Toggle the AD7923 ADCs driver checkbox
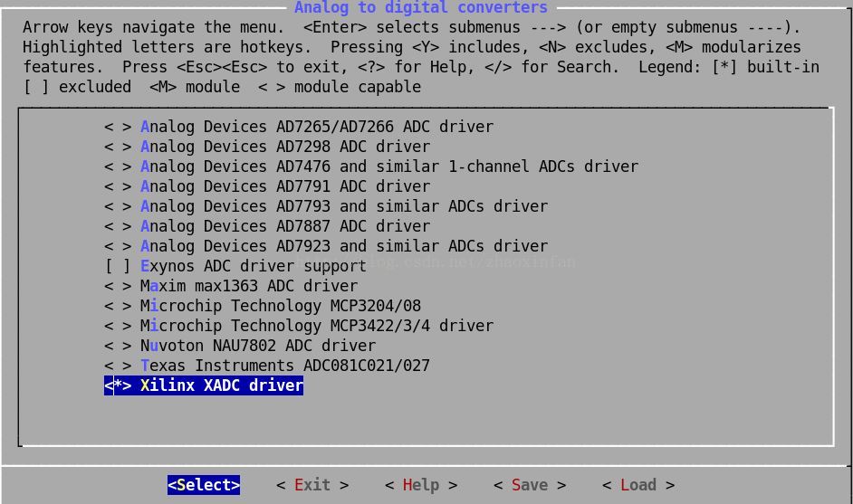 [118, 246]
